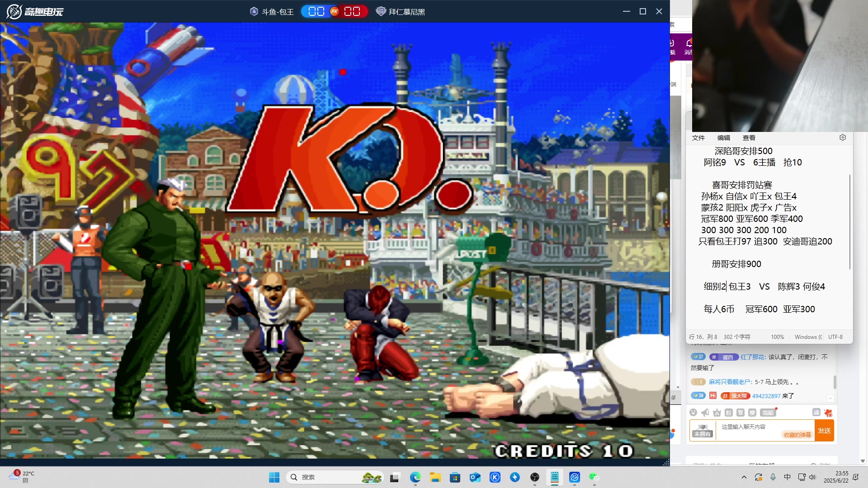Toggle the 中 input method indicator
868x488 pixels.
[x=787, y=477]
